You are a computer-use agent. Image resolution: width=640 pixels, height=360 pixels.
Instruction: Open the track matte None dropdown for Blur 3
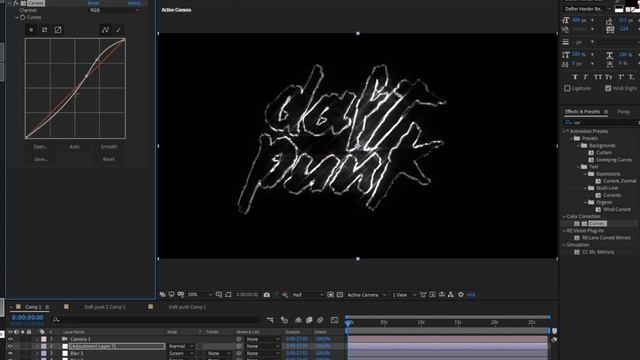[x=219, y=353]
